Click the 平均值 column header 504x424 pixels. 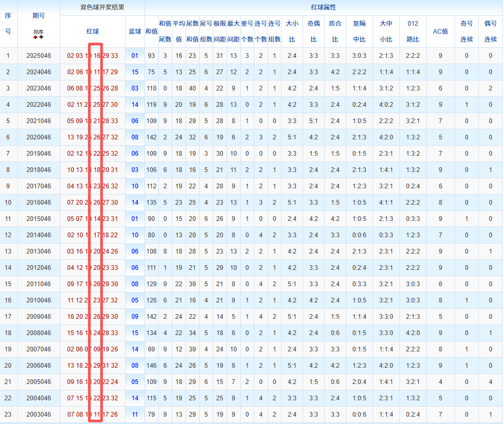coord(179,31)
